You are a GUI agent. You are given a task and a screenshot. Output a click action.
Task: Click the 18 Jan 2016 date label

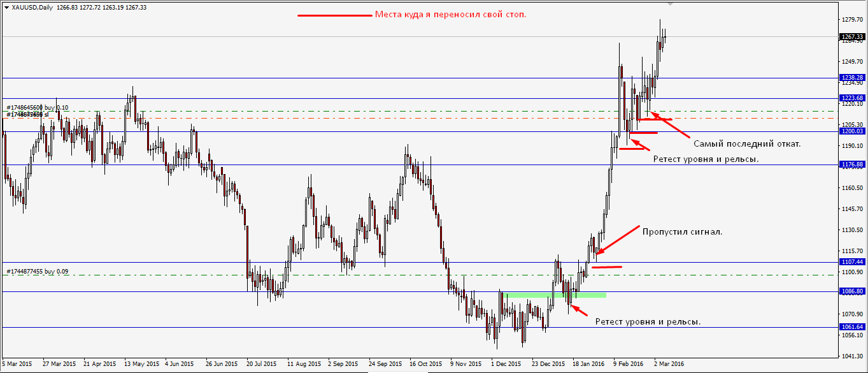coord(589,364)
